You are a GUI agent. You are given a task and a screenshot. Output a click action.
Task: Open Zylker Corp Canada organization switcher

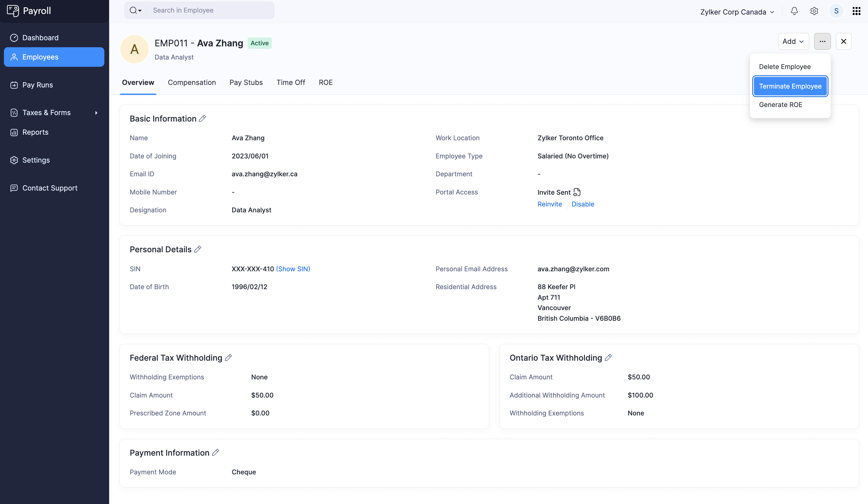point(737,12)
